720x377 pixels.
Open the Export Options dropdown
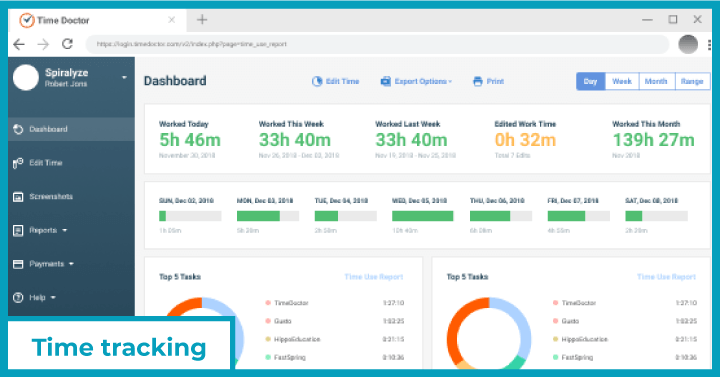(x=416, y=82)
